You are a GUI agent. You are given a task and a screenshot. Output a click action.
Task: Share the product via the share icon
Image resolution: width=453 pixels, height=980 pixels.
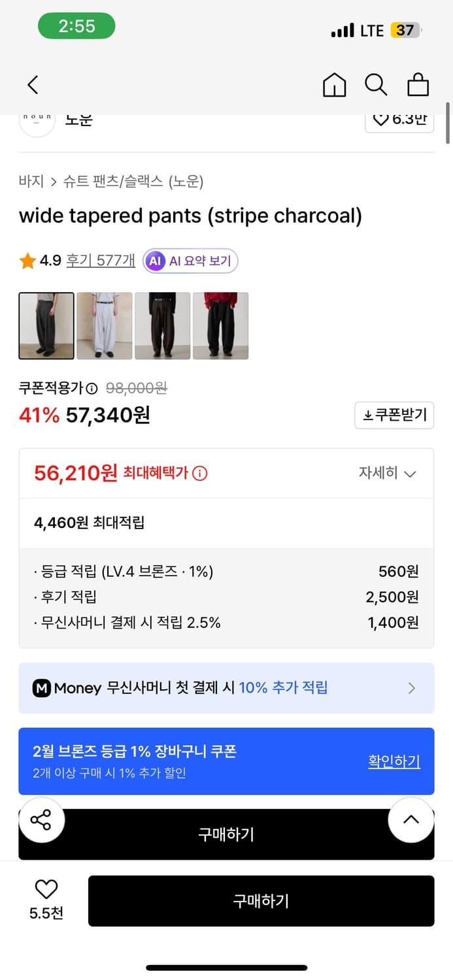(x=42, y=820)
